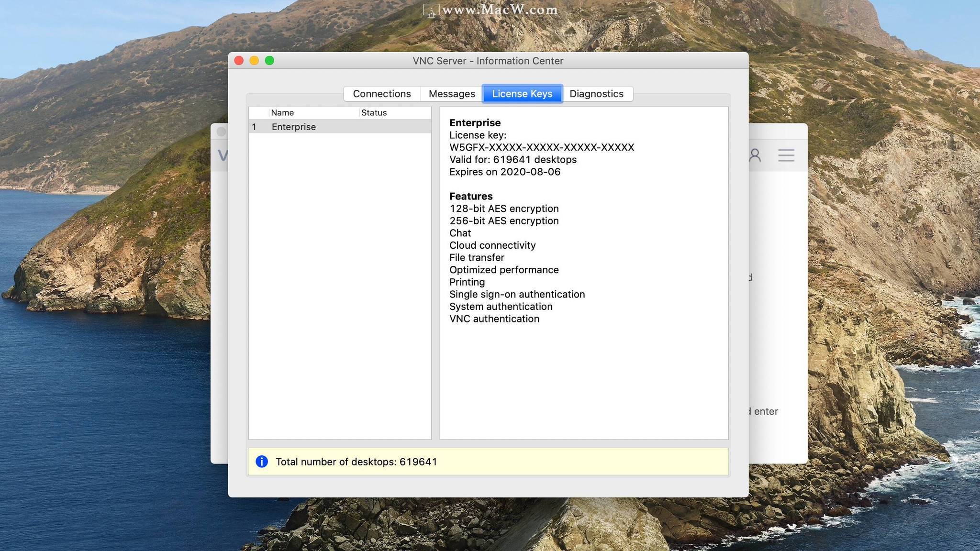Minimize the Information Center window

(x=255, y=61)
